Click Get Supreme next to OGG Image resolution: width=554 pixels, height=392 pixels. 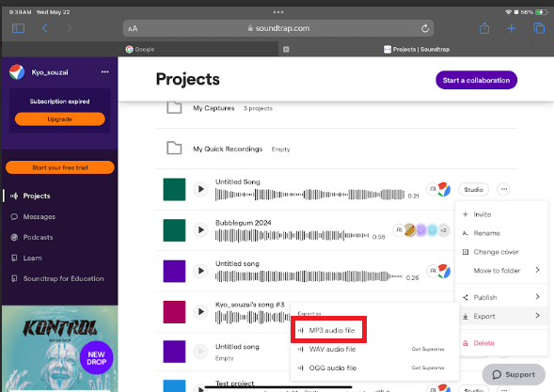(x=428, y=368)
